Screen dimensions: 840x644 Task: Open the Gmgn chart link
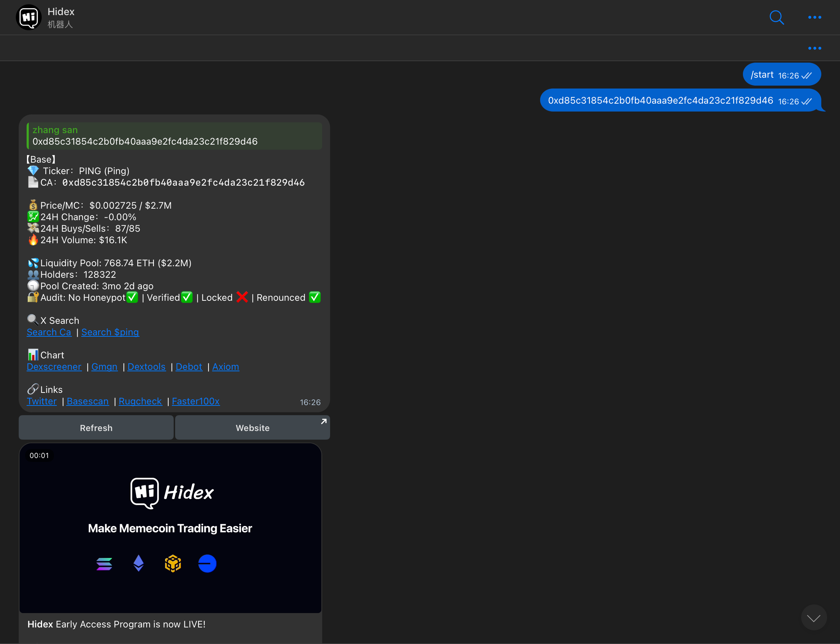[x=104, y=367]
